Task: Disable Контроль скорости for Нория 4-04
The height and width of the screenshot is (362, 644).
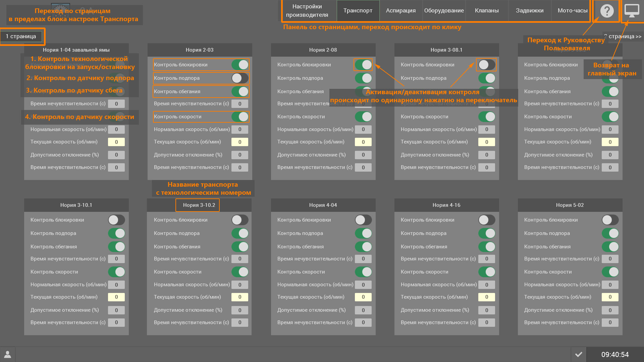Action: [x=363, y=272]
